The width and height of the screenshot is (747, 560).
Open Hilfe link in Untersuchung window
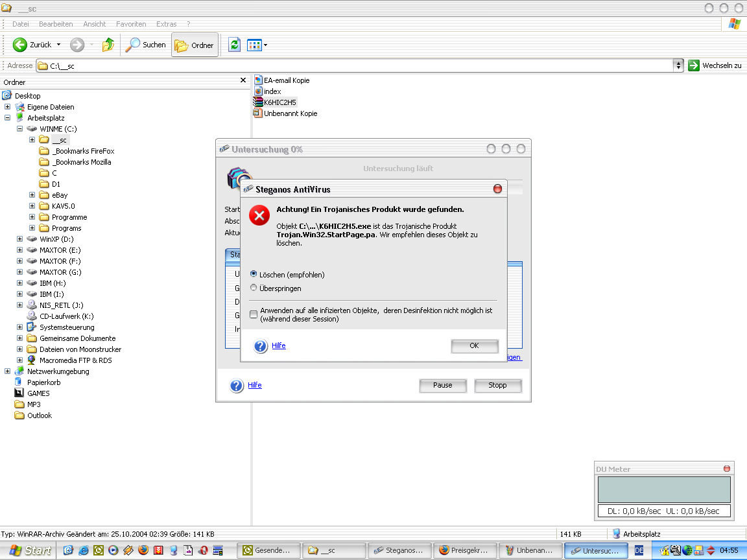tap(254, 385)
